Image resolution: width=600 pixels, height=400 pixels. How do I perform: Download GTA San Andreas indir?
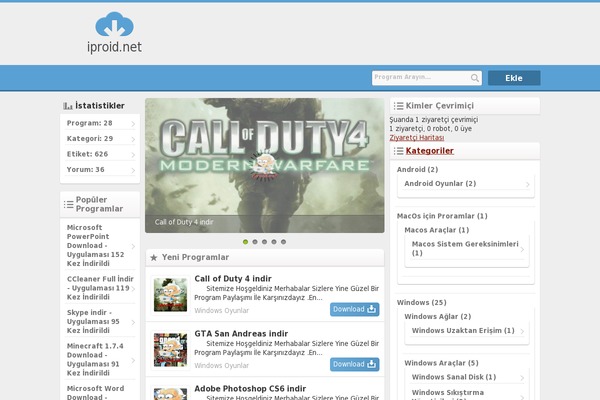click(355, 364)
